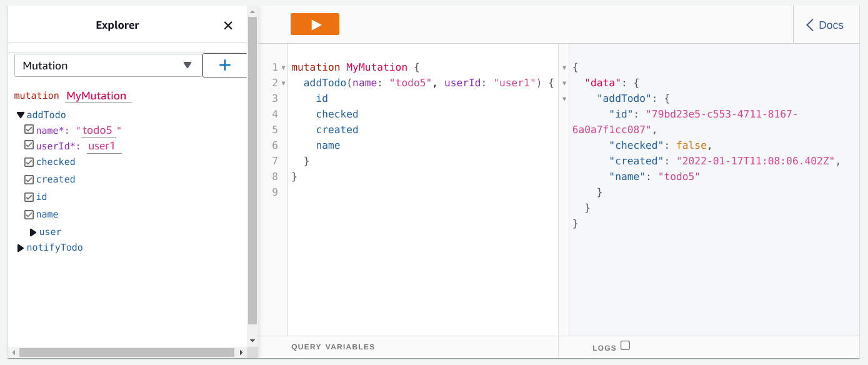Screen dimensions: 868x365
Task: Expand the user field
Action: (x=33, y=232)
